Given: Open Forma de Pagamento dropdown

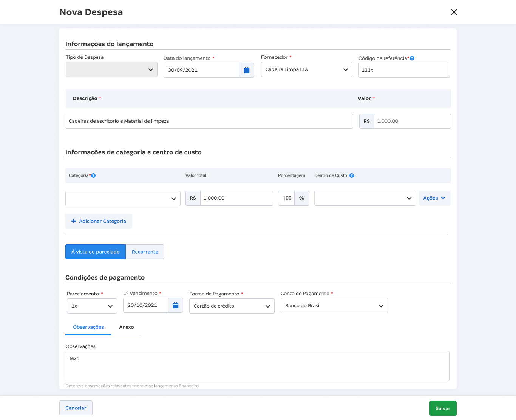Looking at the screenshot, I should 232,306.
